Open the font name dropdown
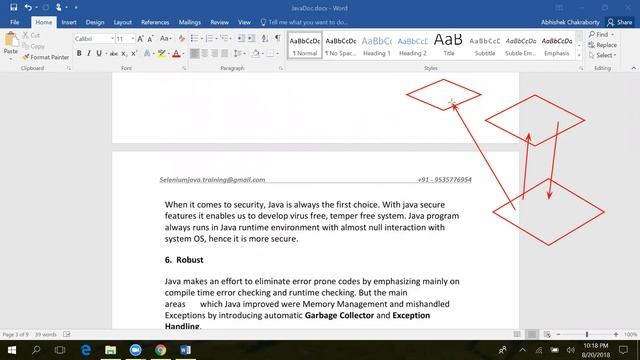 [112, 39]
